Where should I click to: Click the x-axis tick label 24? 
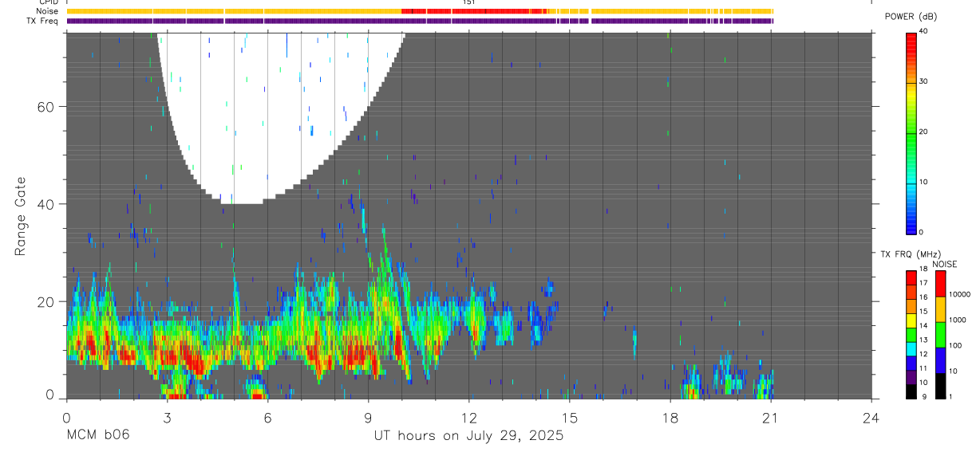tap(871, 417)
